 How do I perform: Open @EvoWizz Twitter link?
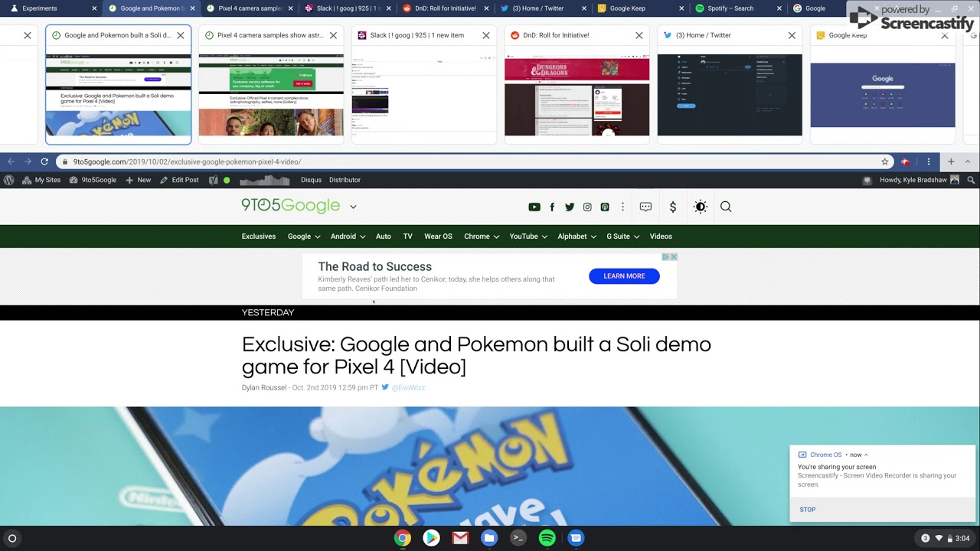click(x=408, y=388)
